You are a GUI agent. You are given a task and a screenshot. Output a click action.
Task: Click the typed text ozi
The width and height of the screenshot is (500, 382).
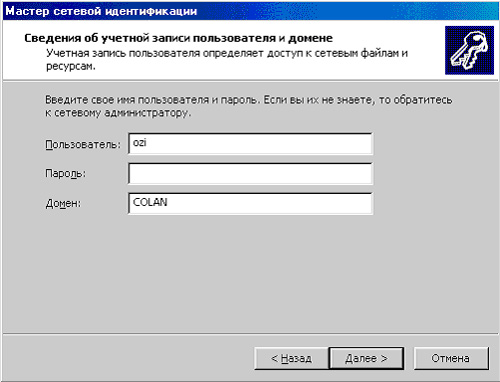coord(140,143)
